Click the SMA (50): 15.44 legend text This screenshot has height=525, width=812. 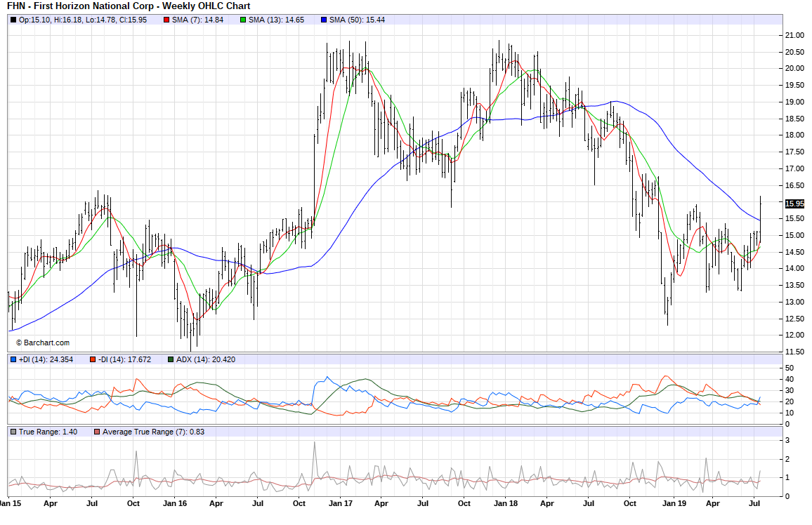pos(358,20)
